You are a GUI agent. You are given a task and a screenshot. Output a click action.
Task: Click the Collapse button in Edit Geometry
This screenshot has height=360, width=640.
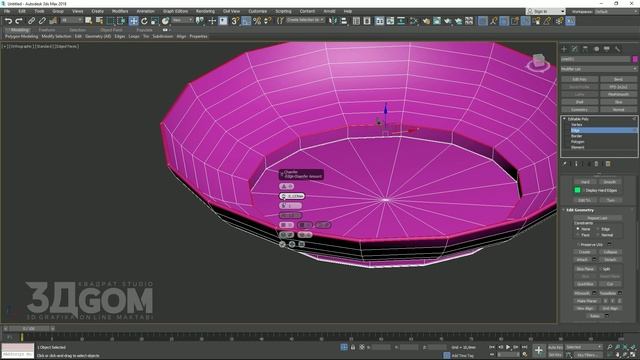click(610, 252)
